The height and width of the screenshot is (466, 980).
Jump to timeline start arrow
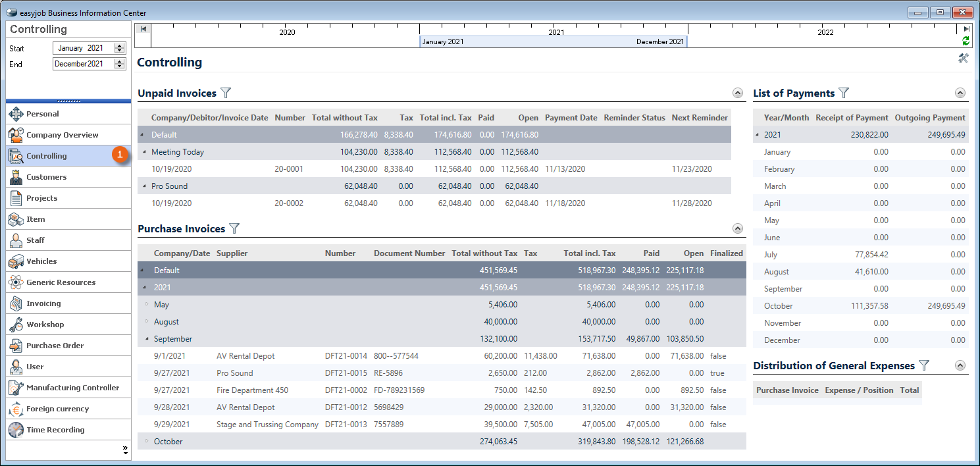click(143, 29)
